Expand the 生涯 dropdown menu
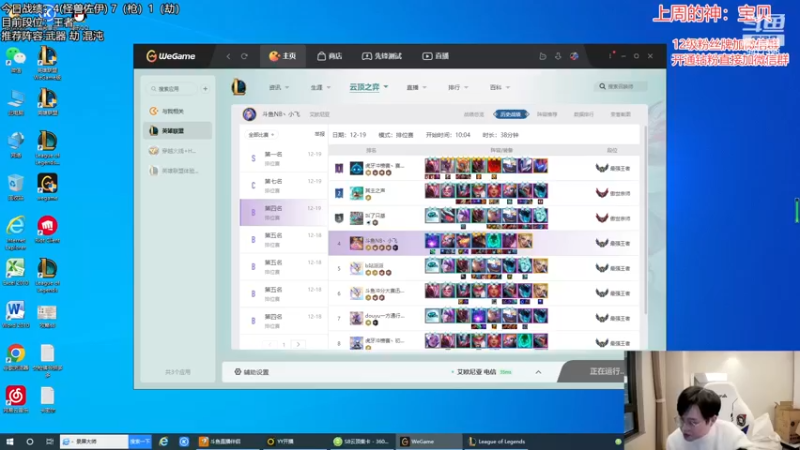800x450 pixels. (320, 87)
